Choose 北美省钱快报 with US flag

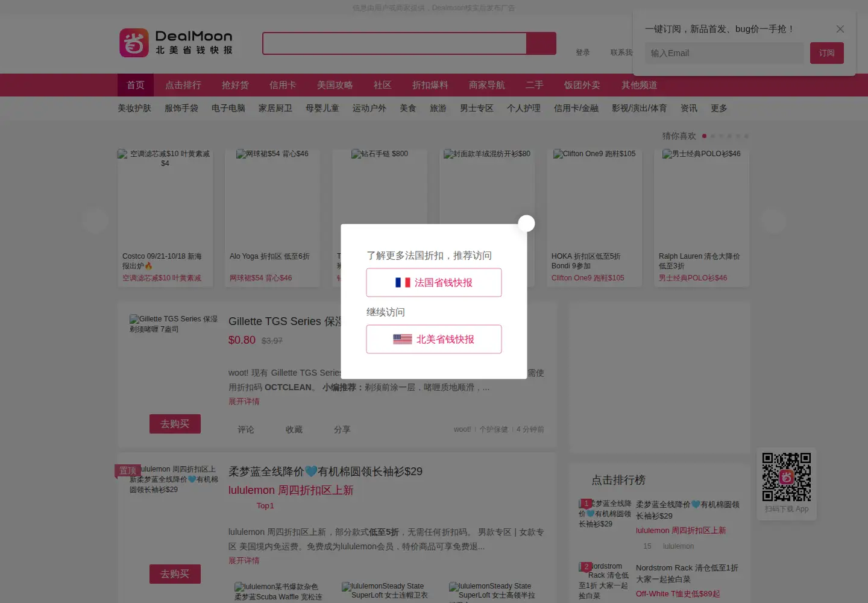(434, 339)
